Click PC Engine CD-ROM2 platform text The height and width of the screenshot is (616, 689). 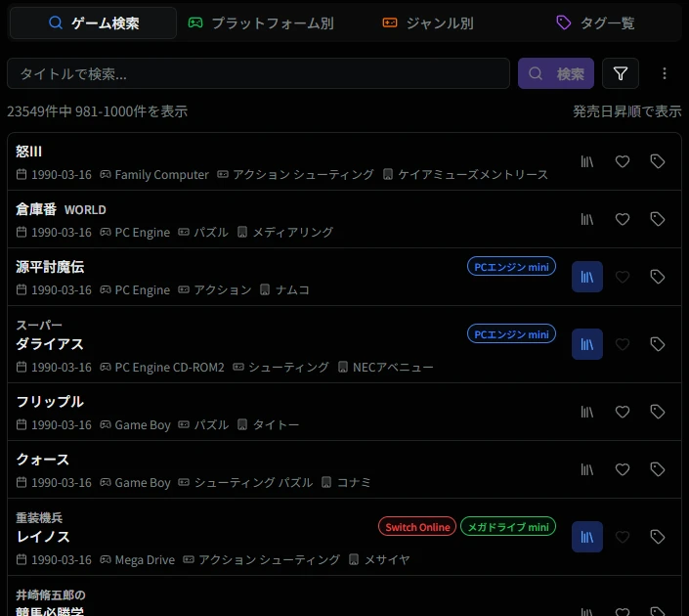click(170, 367)
